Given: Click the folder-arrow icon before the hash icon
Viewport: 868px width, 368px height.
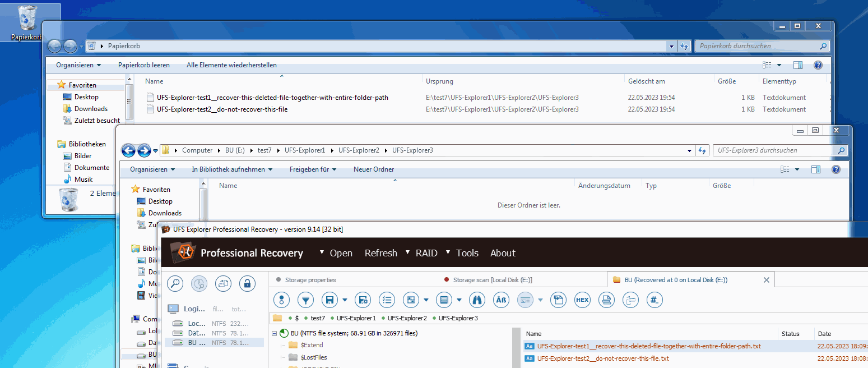Looking at the screenshot, I should pyautogui.click(x=630, y=300).
